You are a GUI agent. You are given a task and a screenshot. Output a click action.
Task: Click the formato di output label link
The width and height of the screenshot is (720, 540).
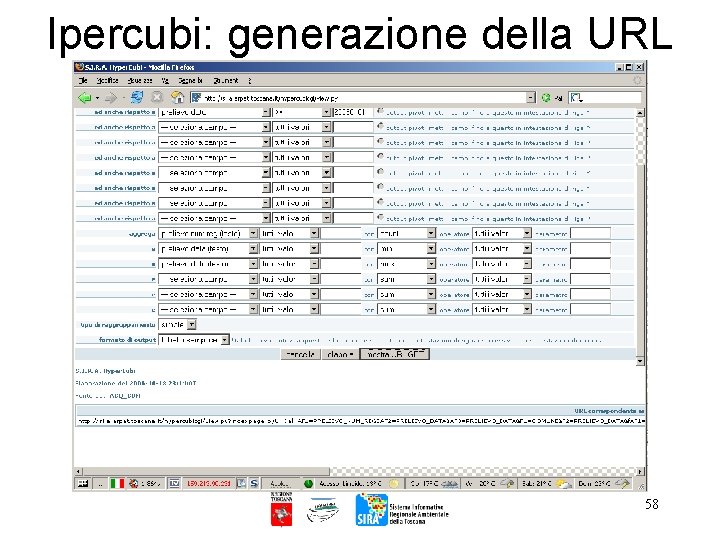click(x=127, y=340)
